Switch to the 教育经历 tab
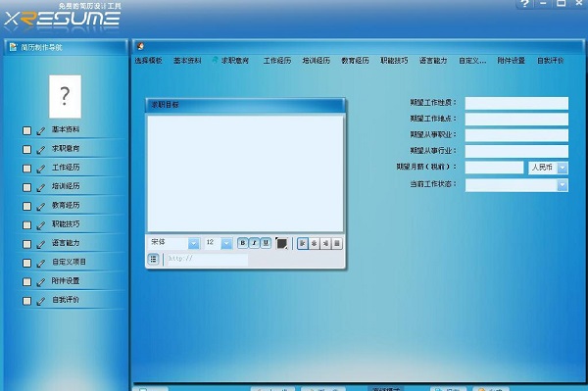This screenshot has height=391, width=588. pos(355,61)
